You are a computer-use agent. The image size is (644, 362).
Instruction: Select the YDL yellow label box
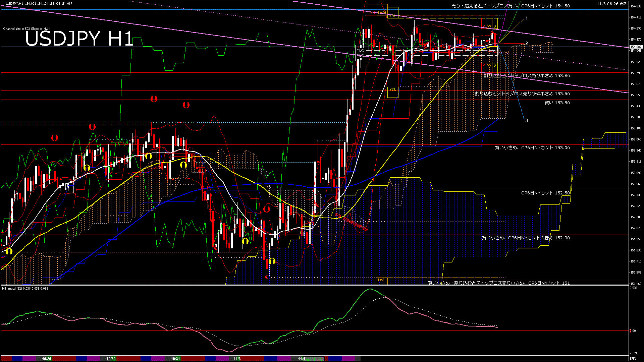392,89
